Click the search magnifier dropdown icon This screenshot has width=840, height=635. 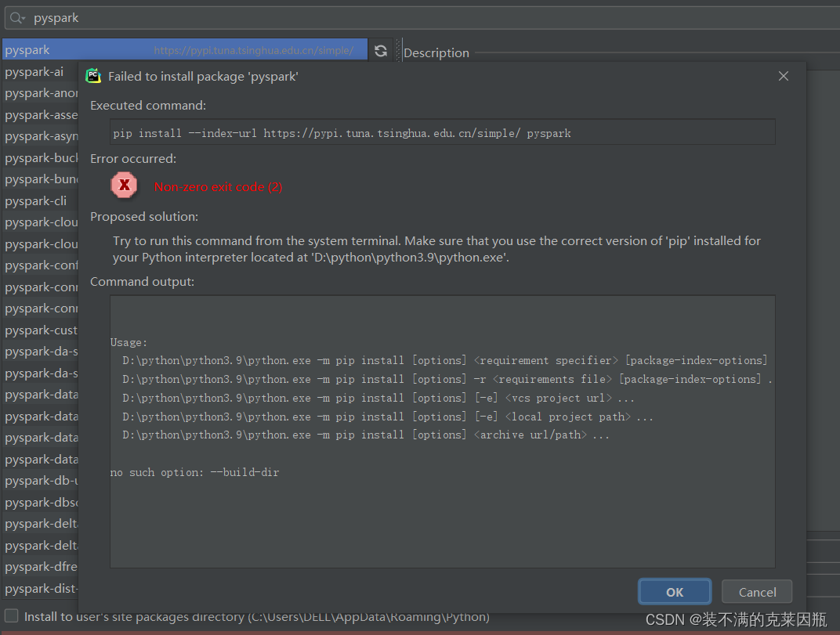[x=18, y=18]
